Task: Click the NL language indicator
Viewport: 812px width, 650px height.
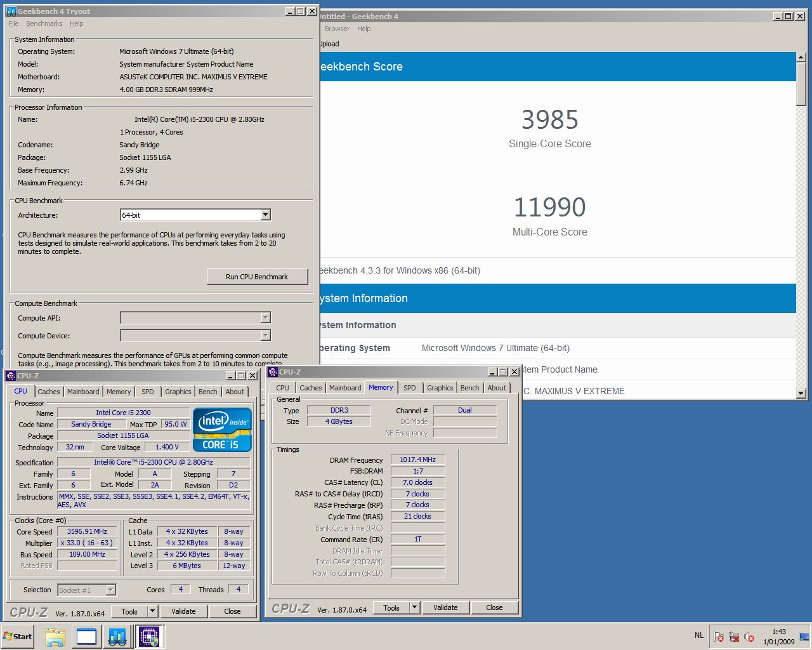Action: pos(699,635)
